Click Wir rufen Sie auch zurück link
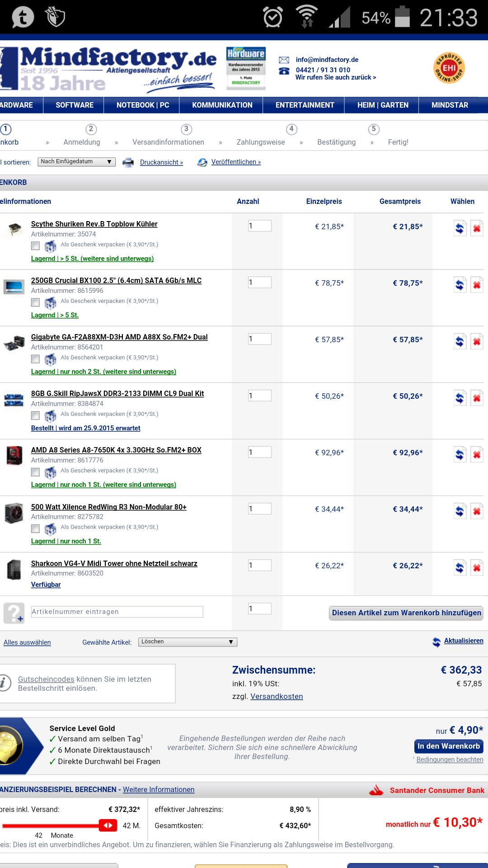 336,77
